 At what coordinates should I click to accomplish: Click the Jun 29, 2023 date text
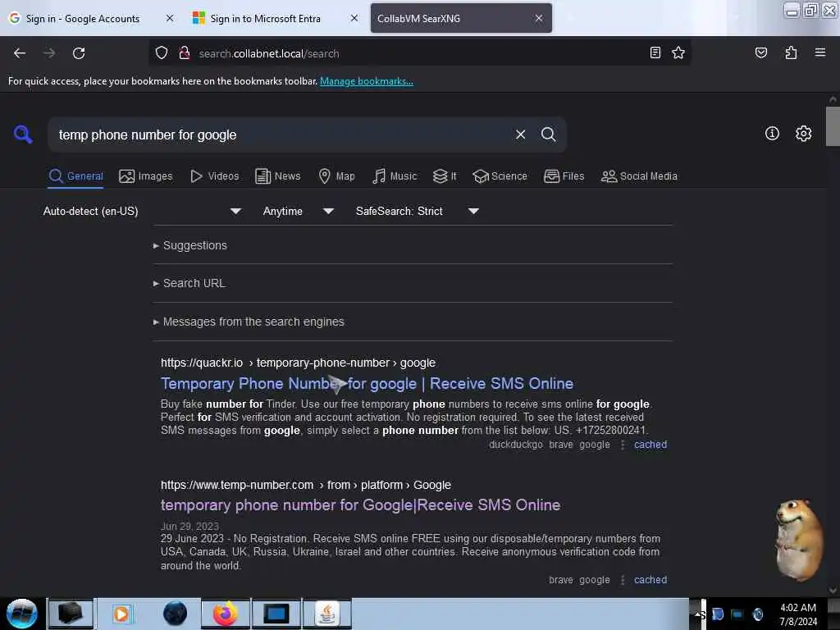coord(189,526)
